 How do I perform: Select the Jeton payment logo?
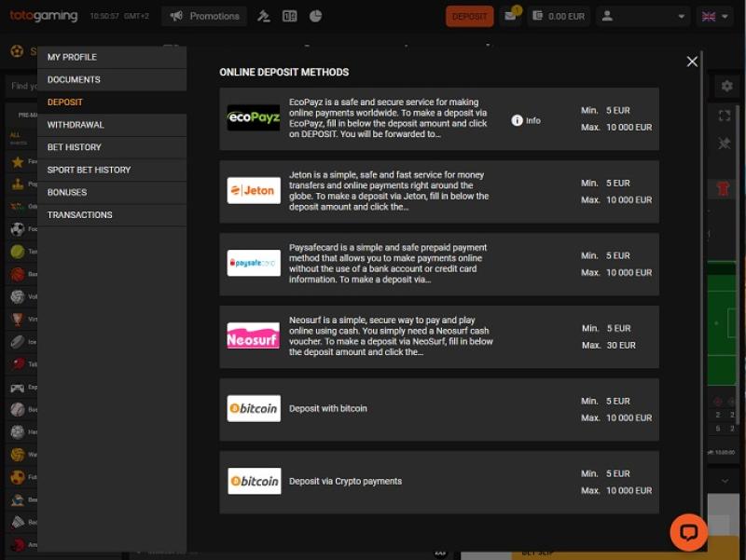click(254, 191)
